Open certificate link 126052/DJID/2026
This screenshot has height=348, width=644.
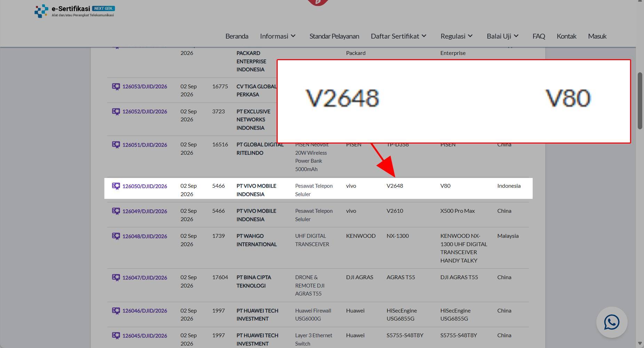[145, 112]
